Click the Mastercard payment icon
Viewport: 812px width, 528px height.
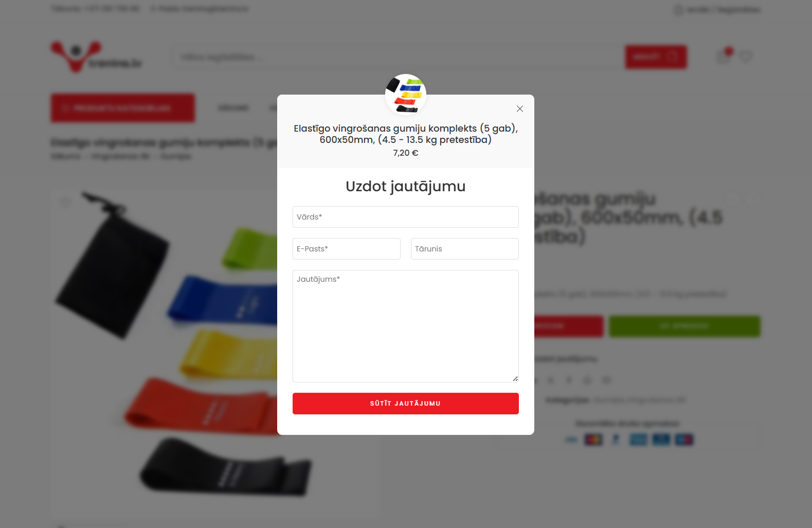[x=593, y=440]
